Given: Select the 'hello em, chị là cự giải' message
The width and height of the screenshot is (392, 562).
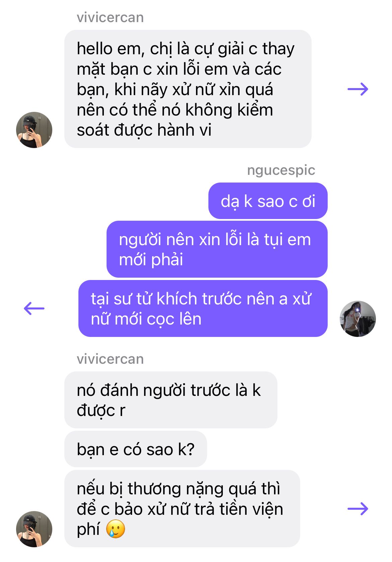Looking at the screenshot, I should [x=188, y=89].
